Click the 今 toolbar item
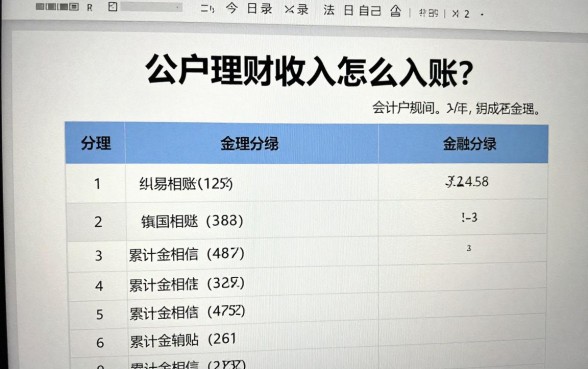Image resolution: width=588 pixels, height=369 pixels. 232,8
